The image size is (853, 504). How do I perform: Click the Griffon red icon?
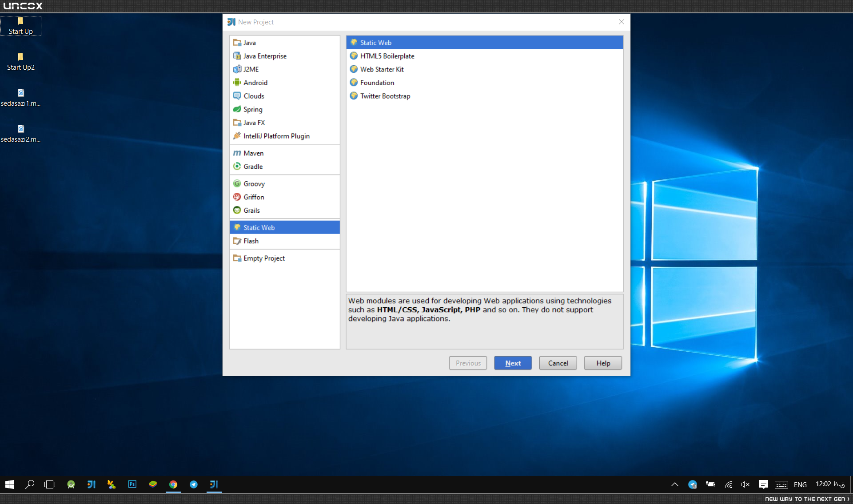tap(237, 197)
